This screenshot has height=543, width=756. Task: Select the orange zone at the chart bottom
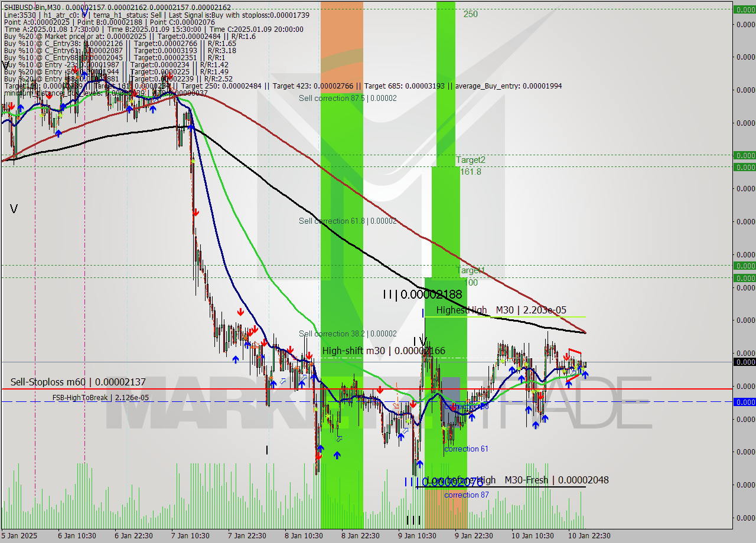tap(446, 508)
